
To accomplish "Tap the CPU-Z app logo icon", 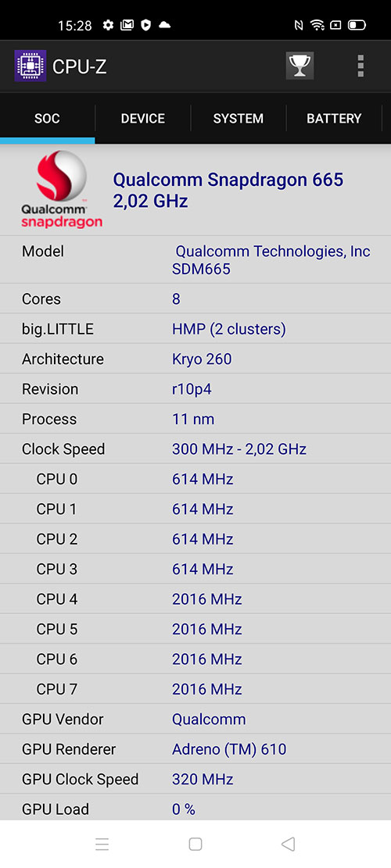I will click(30, 66).
